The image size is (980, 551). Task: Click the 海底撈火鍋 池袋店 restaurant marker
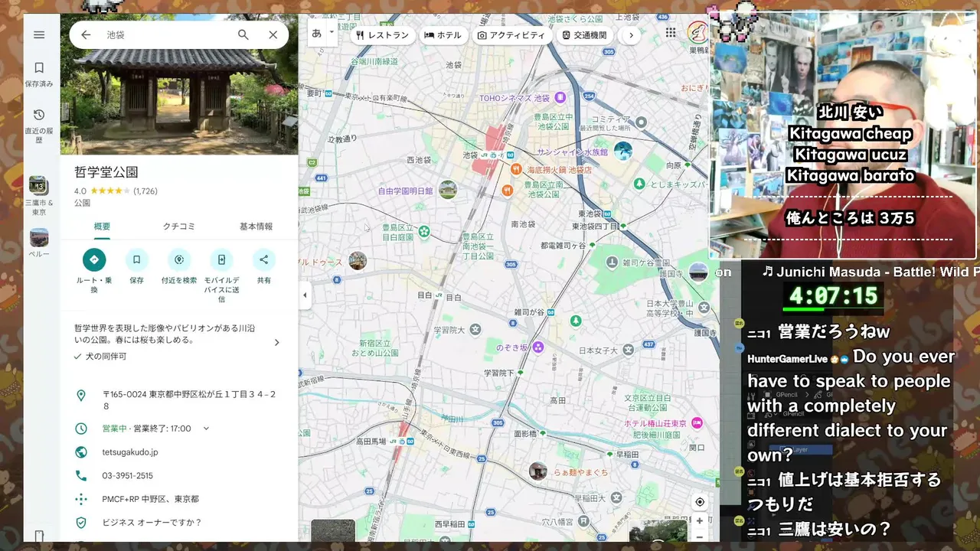tap(516, 169)
